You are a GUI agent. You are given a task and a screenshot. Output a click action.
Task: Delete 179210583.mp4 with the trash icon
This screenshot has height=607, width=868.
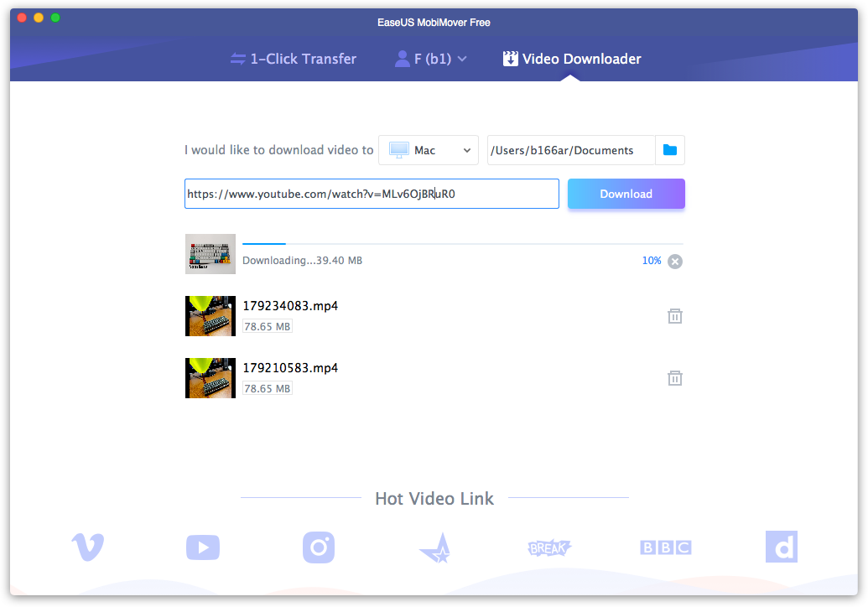pyautogui.click(x=675, y=378)
